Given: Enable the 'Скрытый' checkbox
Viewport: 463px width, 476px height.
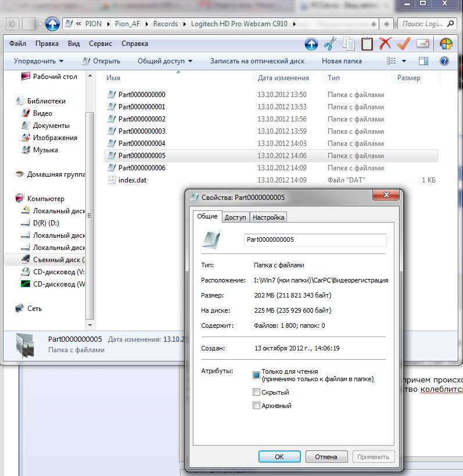Looking at the screenshot, I should (x=256, y=392).
